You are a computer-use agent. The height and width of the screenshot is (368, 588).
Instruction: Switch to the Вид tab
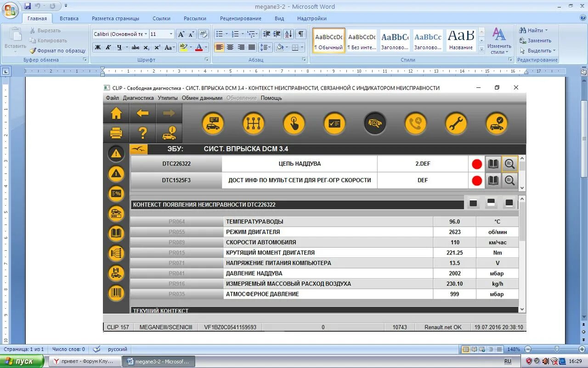279,18
